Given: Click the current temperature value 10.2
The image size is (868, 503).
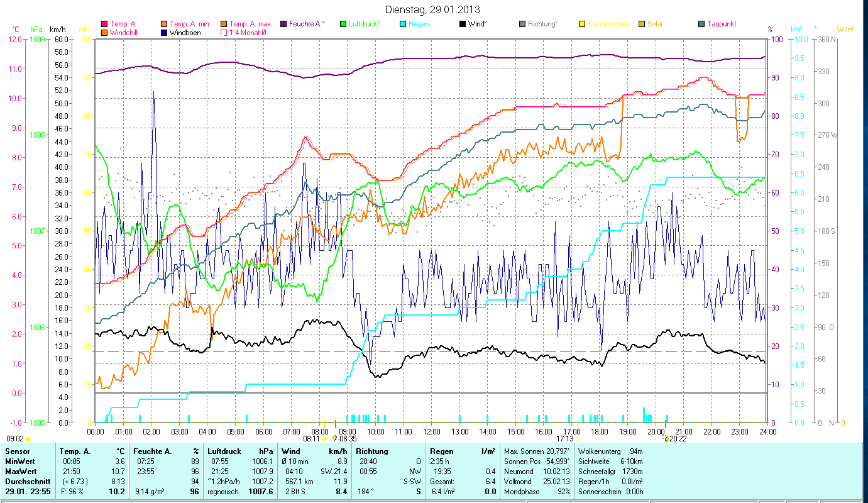Looking at the screenshot, I should pyautogui.click(x=118, y=492).
